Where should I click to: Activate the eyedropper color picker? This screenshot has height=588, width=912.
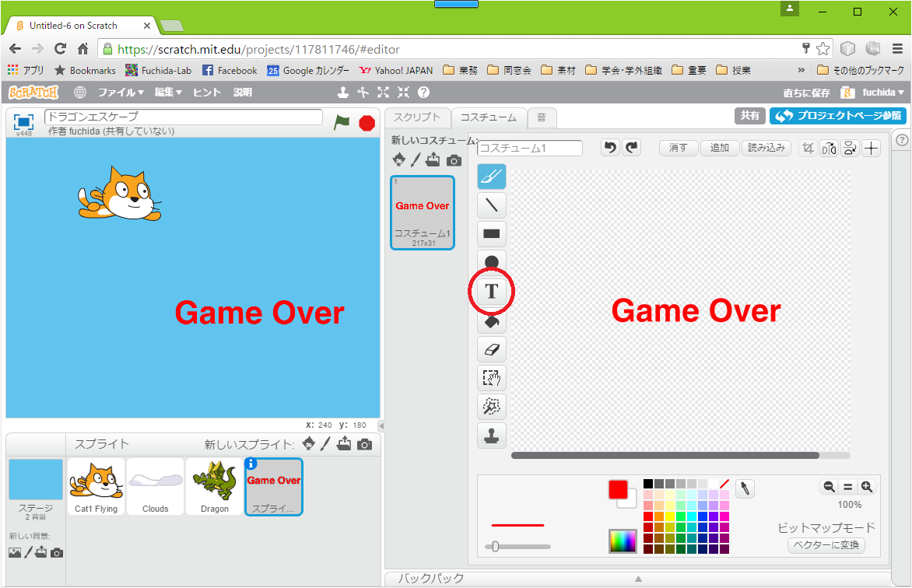[x=745, y=488]
